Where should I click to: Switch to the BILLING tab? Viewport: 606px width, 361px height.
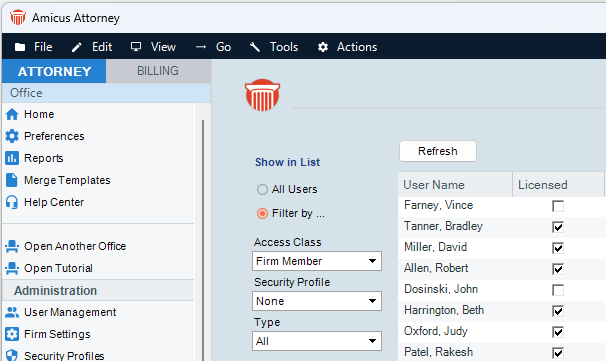point(158,71)
